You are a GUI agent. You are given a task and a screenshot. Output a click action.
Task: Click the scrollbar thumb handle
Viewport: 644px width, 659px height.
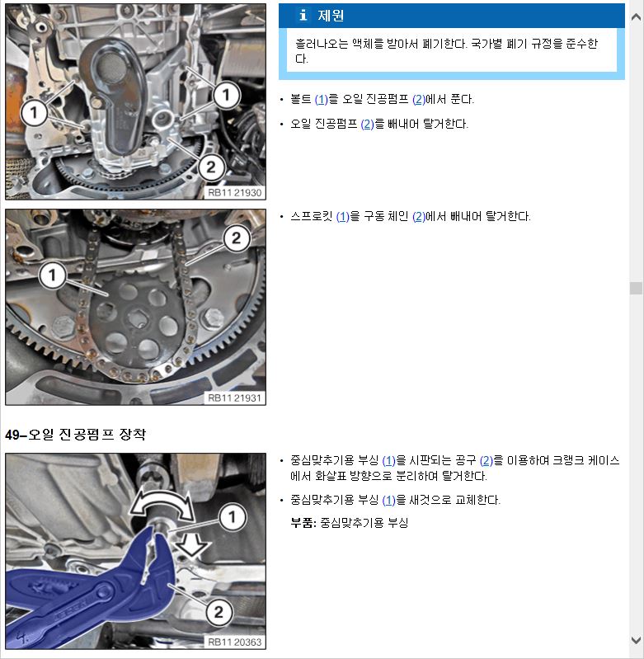coord(637,289)
